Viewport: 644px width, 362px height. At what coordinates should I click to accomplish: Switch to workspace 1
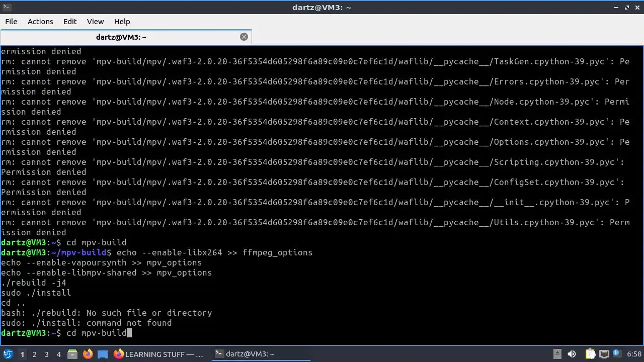[22, 354]
